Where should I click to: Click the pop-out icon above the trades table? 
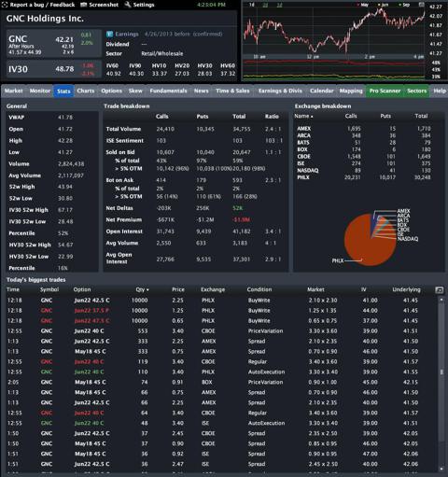coord(439,290)
